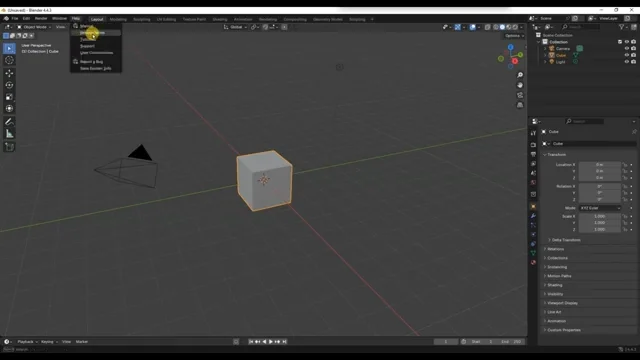Switch orthographic/perspective grid icon

(x=520, y=105)
